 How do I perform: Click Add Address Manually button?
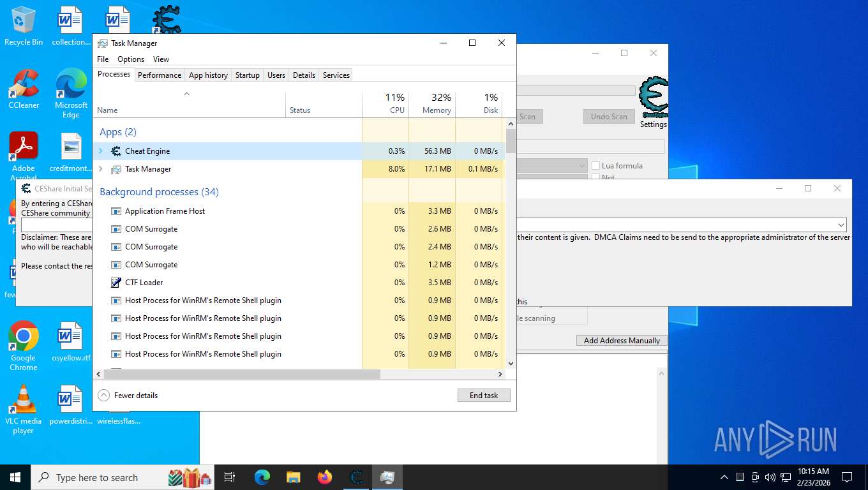point(622,341)
